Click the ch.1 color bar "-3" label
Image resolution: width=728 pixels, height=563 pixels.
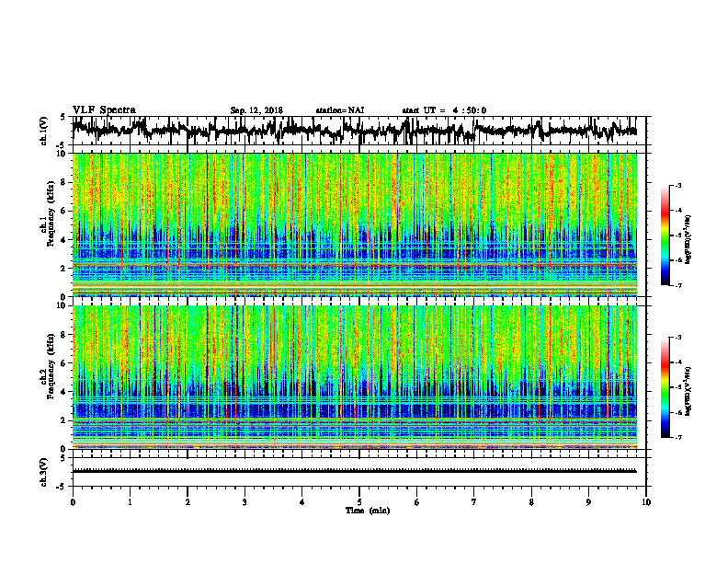677,185
